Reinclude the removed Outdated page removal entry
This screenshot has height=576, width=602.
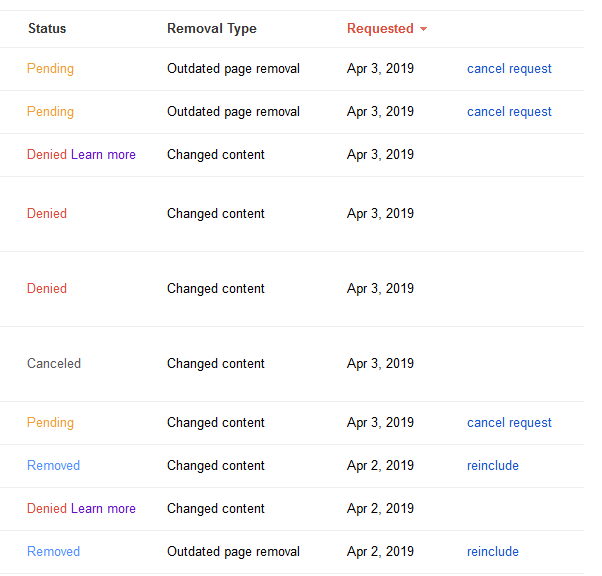click(493, 551)
